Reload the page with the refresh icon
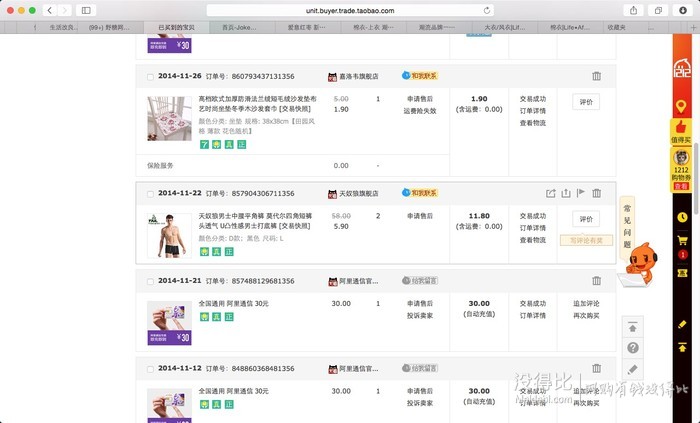This screenshot has height=423, width=700. pyautogui.click(x=487, y=10)
